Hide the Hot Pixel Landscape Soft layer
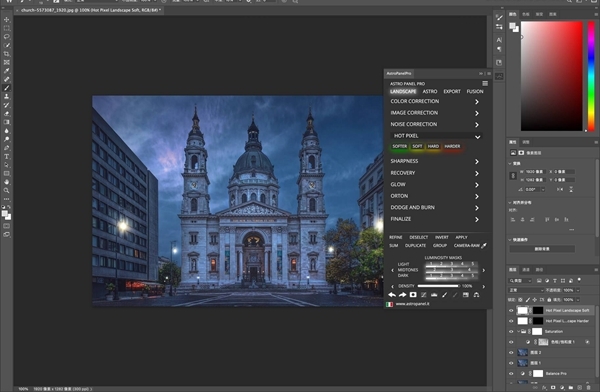The width and height of the screenshot is (600, 392). pos(511,310)
